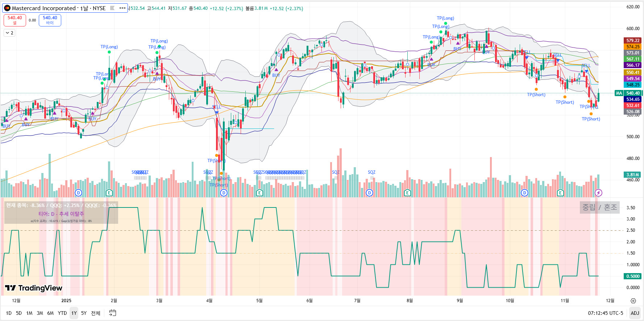Screen dimensions: 644x321
Task: Click the dividend D marker in April
Action: (x=224, y=193)
